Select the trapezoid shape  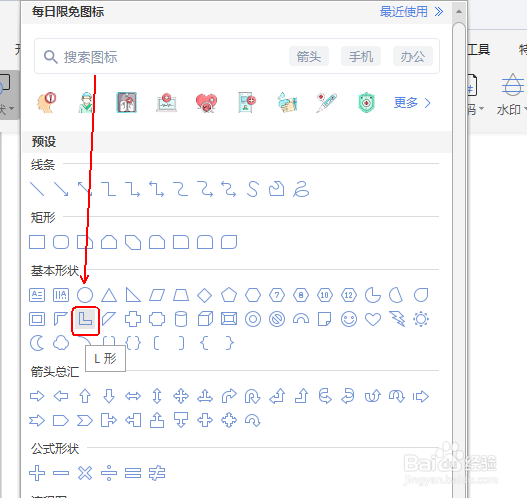coord(181,295)
